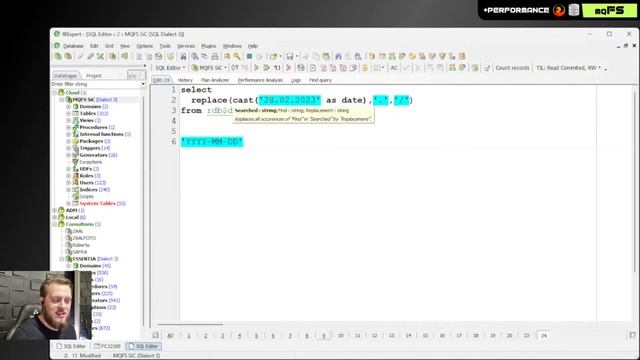640x360 pixels.
Task: Expand the Local group
Action: coord(55,218)
